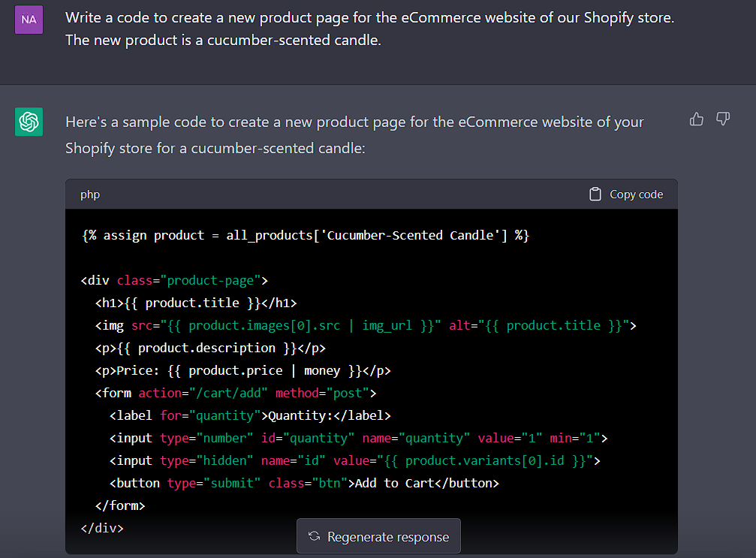Click the Add to Cart button code line
The image size is (756, 558).
[305, 483]
